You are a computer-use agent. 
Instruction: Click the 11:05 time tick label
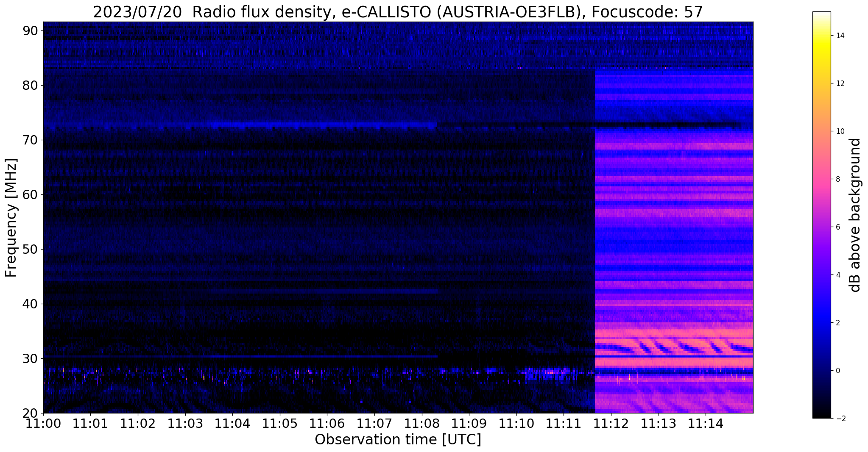pos(280,423)
